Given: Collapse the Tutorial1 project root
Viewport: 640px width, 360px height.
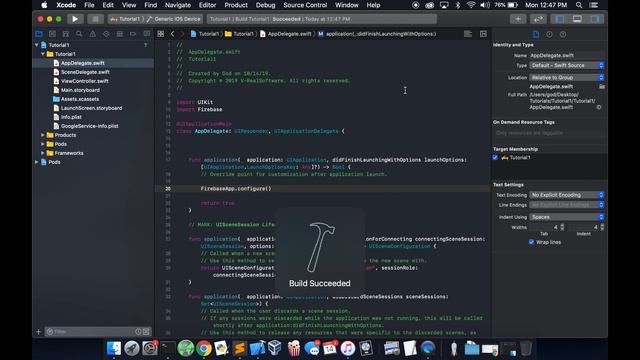Looking at the screenshot, I should coord(37,45).
